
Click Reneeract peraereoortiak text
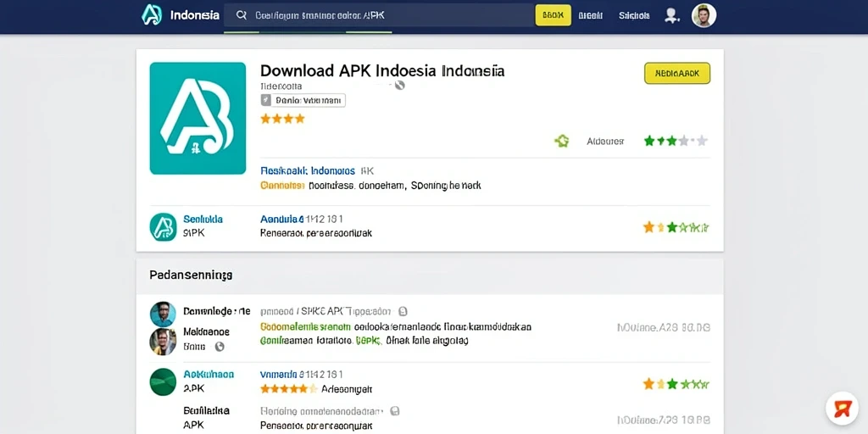point(316,234)
